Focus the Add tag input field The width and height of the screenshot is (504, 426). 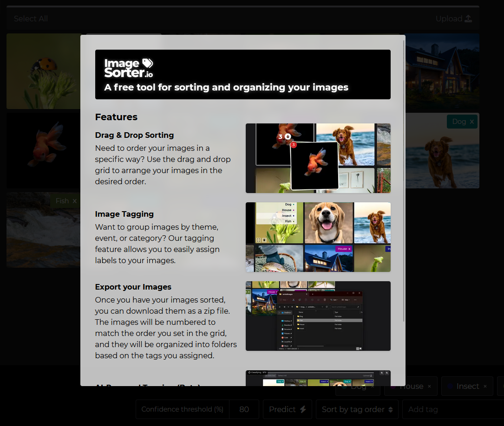(x=453, y=409)
